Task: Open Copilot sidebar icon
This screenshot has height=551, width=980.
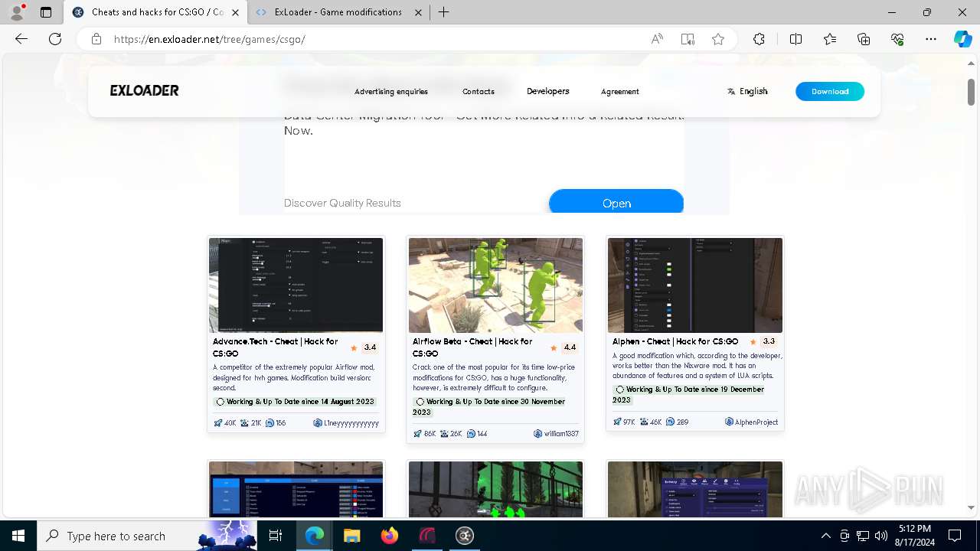Action: pyautogui.click(x=962, y=39)
